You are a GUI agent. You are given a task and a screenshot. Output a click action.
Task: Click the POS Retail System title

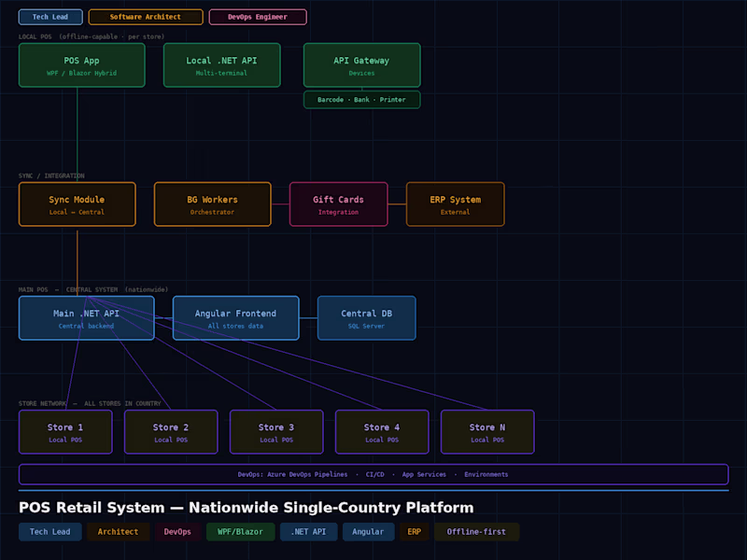[247, 508]
